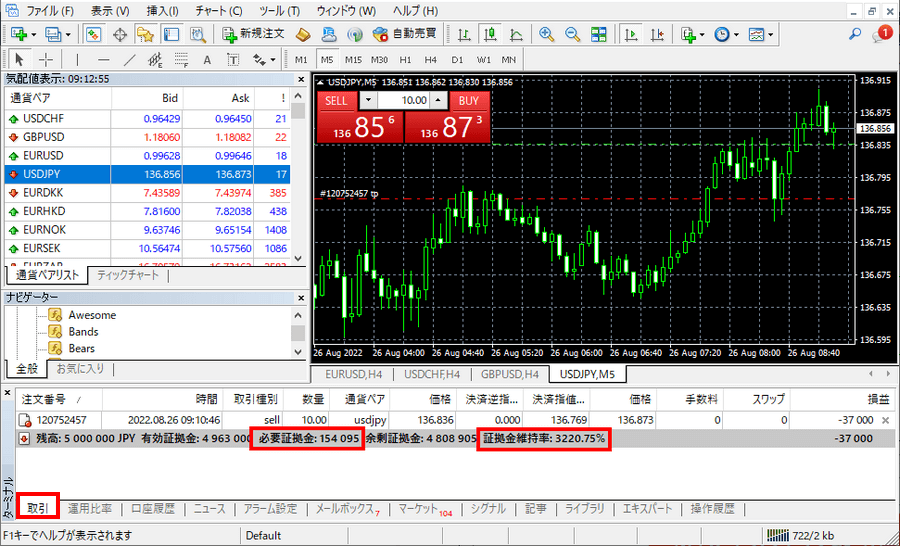Set timeframe to H4
The image size is (900, 546).
pyautogui.click(x=430, y=60)
